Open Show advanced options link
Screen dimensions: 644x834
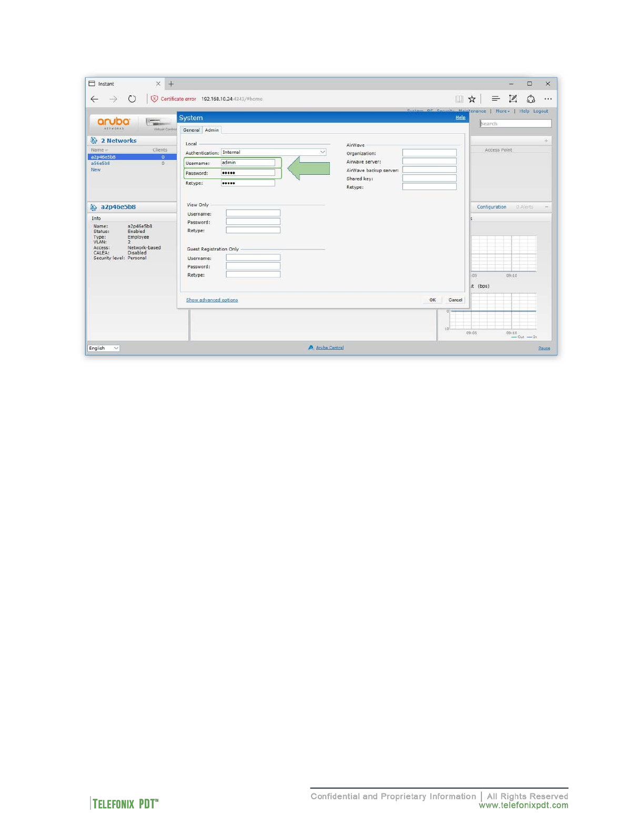click(212, 300)
